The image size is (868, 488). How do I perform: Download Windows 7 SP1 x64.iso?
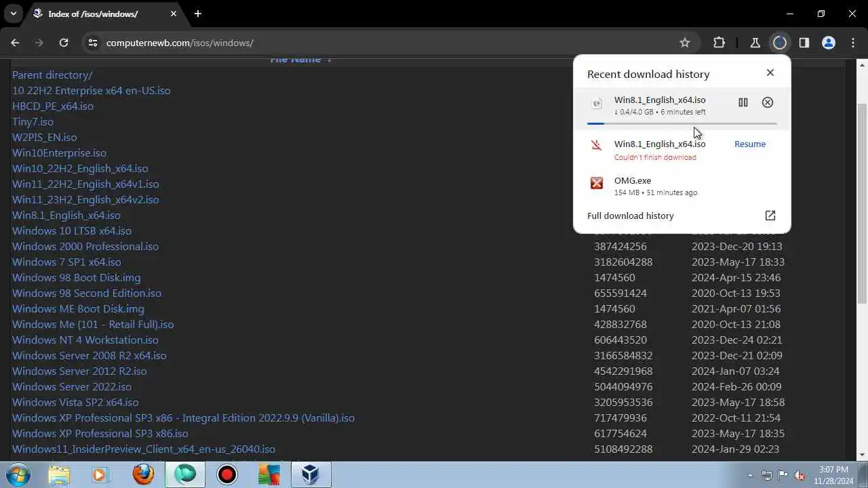tap(66, 262)
